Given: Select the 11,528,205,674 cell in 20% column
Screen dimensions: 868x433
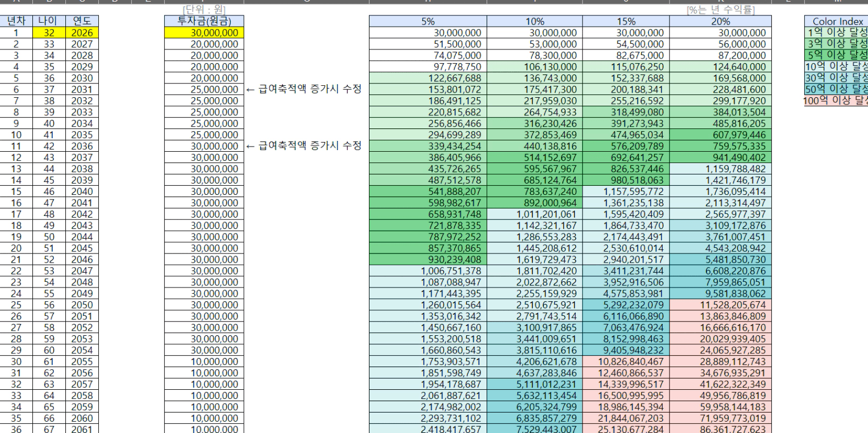Looking at the screenshot, I should [x=721, y=305].
